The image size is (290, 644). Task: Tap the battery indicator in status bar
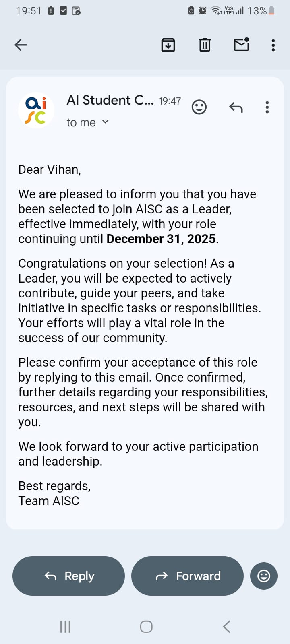pyautogui.click(x=271, y=11)
